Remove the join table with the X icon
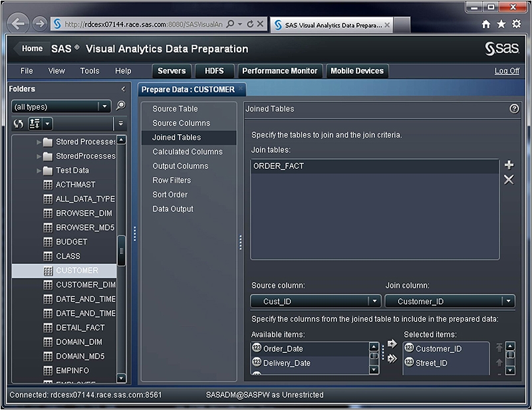532x410 pixels. [x=509, y=179]
